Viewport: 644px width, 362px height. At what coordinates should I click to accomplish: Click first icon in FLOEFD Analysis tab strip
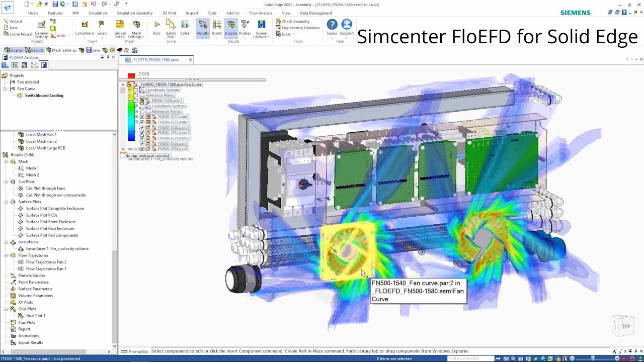click(x=6, y=65)
